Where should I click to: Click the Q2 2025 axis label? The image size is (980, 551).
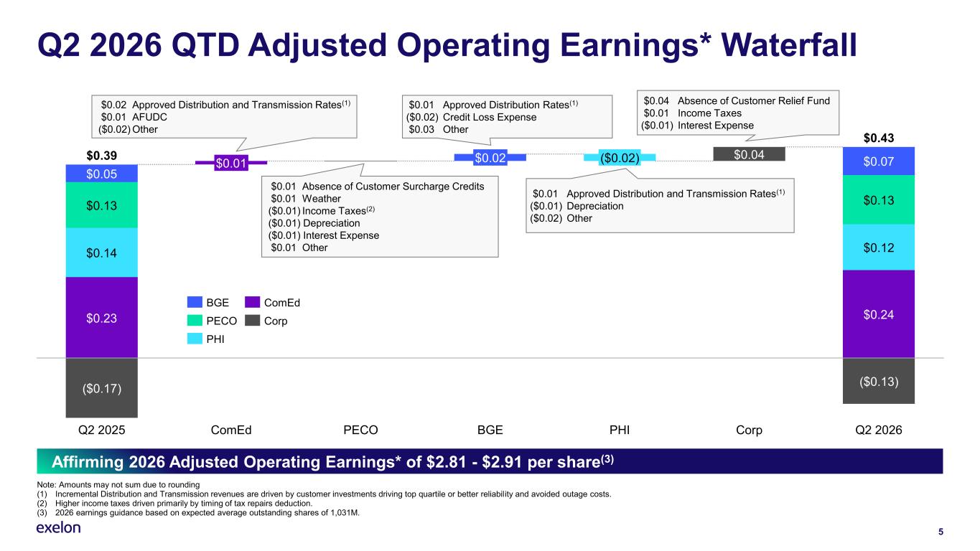pos(101,430)
